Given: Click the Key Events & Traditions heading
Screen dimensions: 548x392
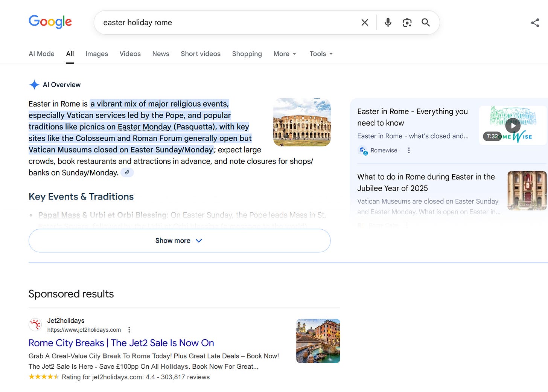Looking at the screenshot, I should (x=81, y=197).
